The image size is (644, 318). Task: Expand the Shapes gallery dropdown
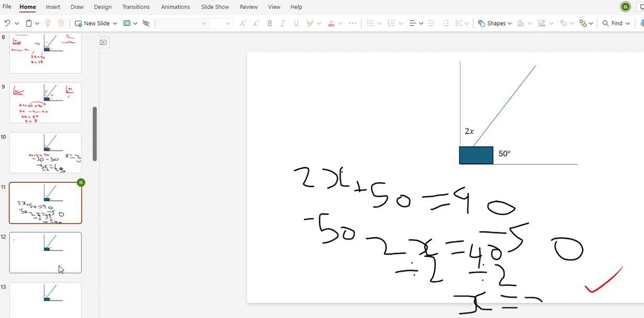[x=510, y=23]
